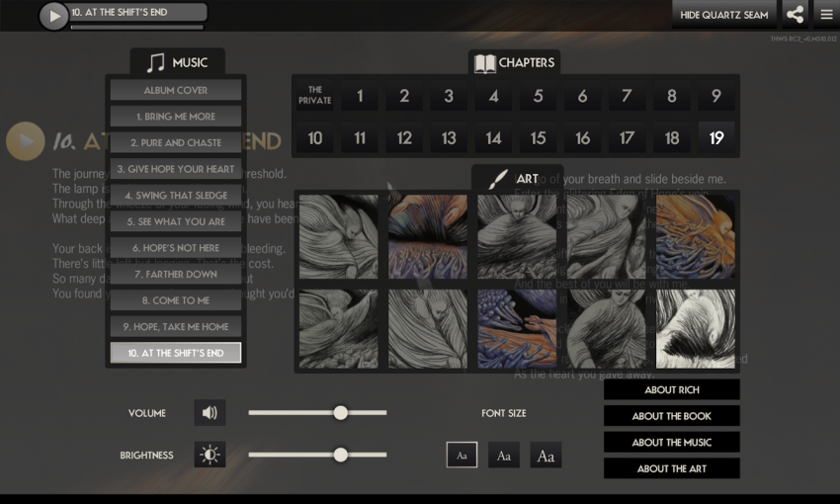This screenshot has width=840, height=504.
Task: Choose the small font size Aa
Action: (x=462, y=455)
